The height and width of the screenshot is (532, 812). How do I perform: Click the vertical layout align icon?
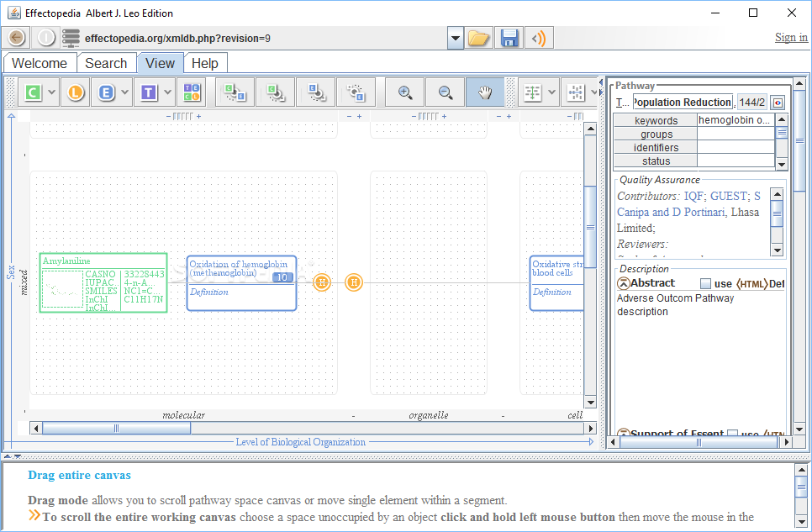[x=532, y=92]
